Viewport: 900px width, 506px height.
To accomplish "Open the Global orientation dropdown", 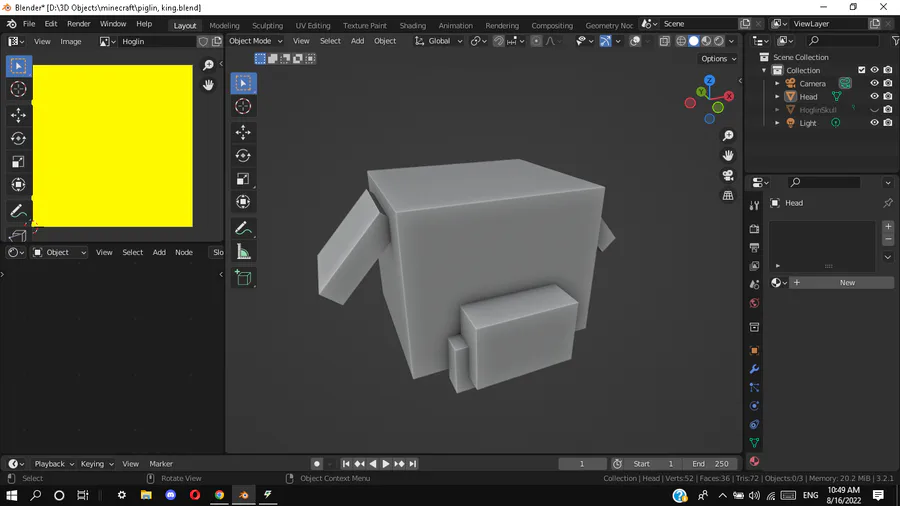I will (x=439, y=41).
